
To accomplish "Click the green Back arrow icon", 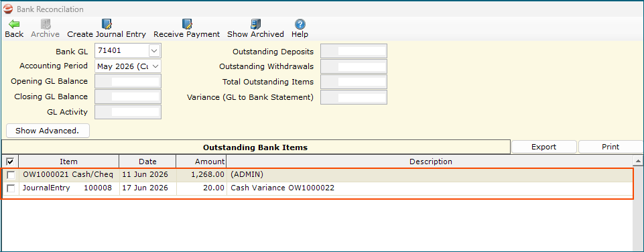I will point(14,24).
